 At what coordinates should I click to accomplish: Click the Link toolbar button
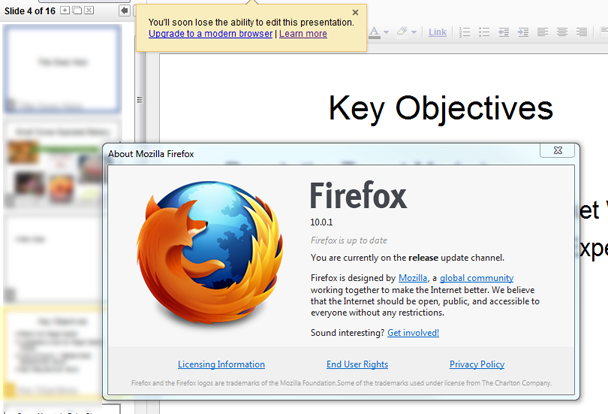(x=437, y=32)
